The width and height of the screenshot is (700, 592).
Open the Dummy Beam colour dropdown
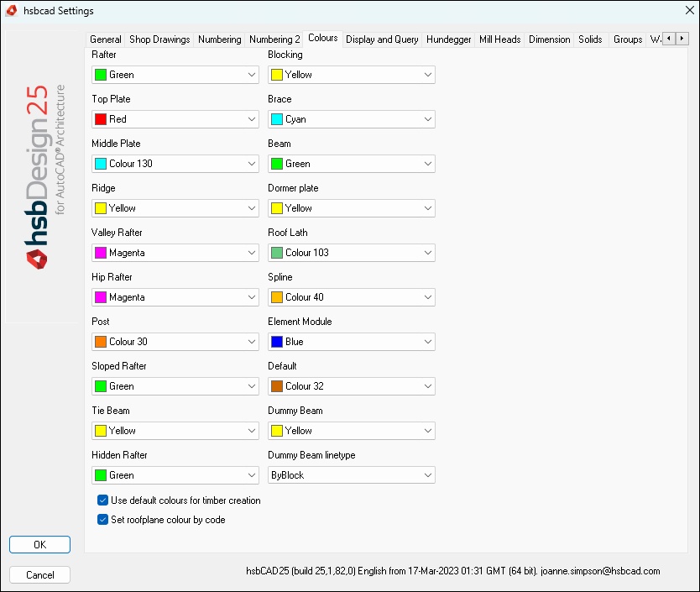tap(352, 431)
